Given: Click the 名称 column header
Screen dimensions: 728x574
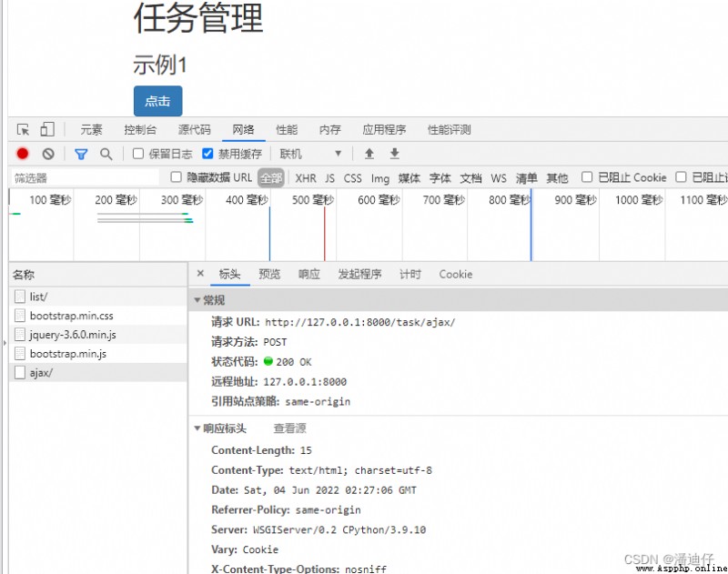Looking at the screenshot, I should (98, 275).
